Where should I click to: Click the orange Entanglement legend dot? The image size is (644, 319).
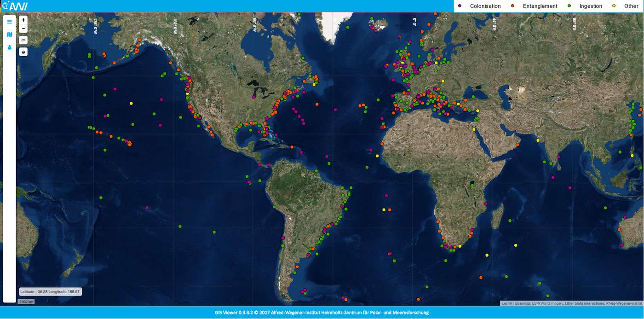pyautogui.click(x=512, y=6)
